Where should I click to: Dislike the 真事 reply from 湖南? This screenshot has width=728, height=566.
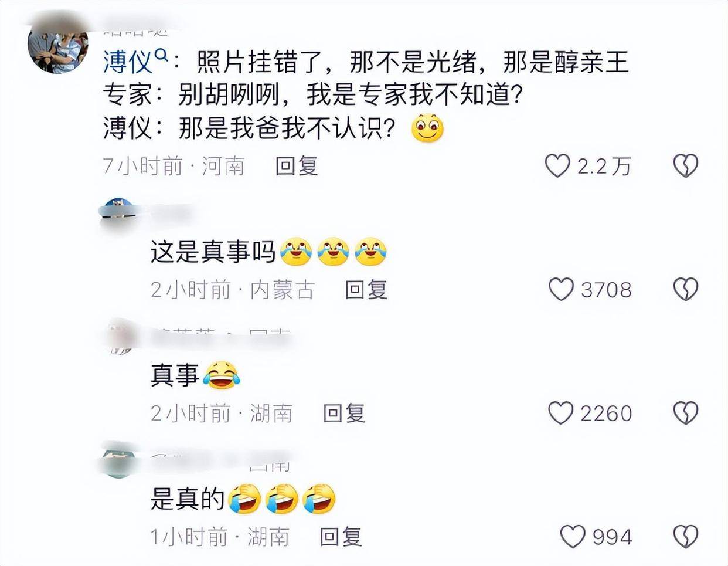click(x=685, y=414)
